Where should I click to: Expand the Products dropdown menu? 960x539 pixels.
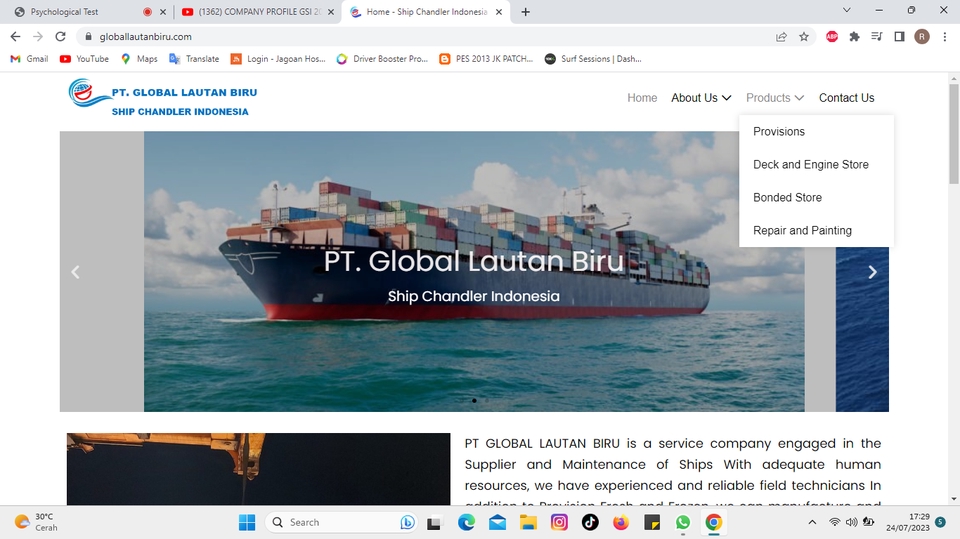tap(774, 98)
